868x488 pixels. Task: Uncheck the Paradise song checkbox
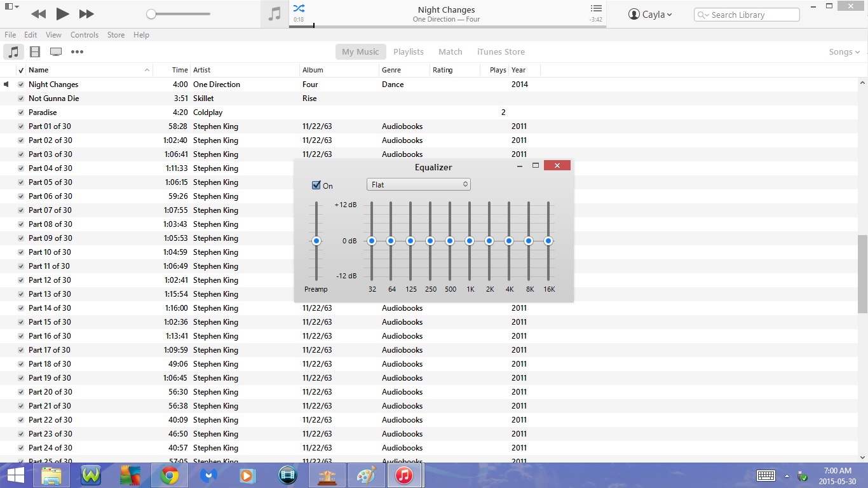point(21,112)
